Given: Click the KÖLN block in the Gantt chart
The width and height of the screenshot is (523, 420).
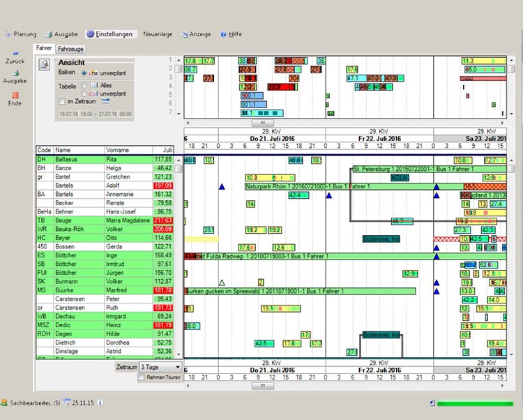Looking at the screenshot, I should pos(400,178).
